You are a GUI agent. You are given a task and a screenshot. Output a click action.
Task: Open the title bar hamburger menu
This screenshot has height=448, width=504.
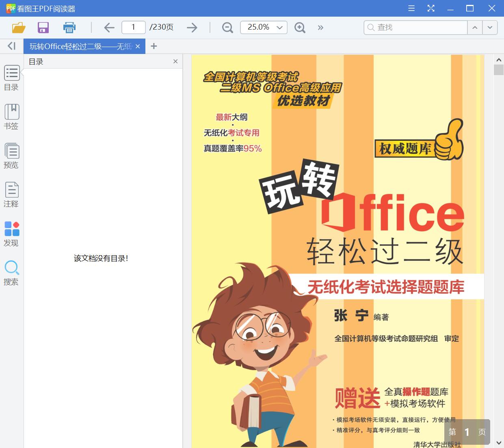tap(411, 8)
